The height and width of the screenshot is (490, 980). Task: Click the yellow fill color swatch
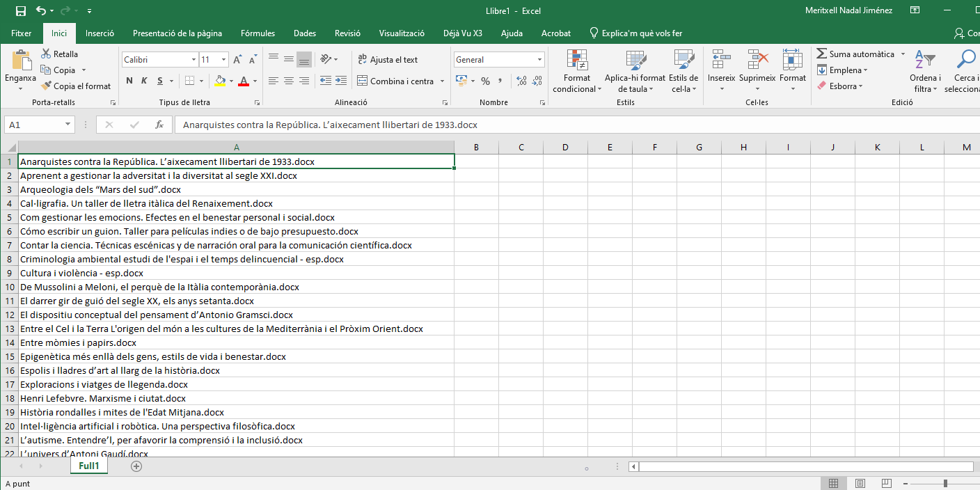tap(221, 81)
